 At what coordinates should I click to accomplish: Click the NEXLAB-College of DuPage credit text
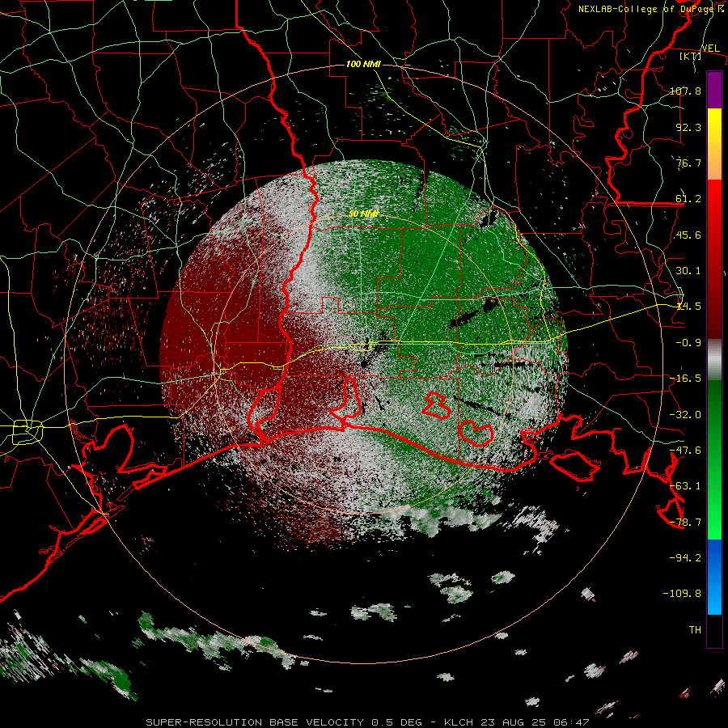coord(650,9)
